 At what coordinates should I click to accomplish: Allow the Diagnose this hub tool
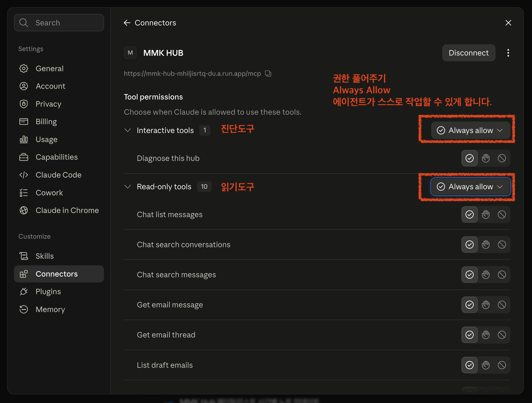coord(469,158)
